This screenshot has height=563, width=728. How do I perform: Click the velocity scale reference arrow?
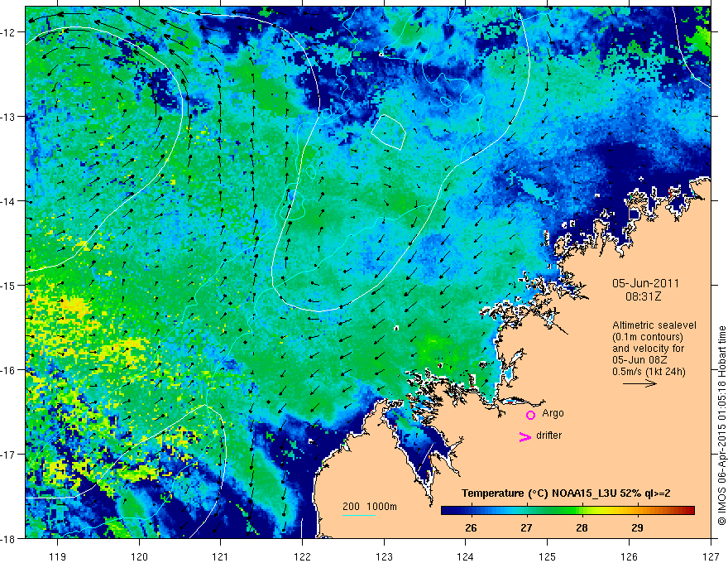639,383
